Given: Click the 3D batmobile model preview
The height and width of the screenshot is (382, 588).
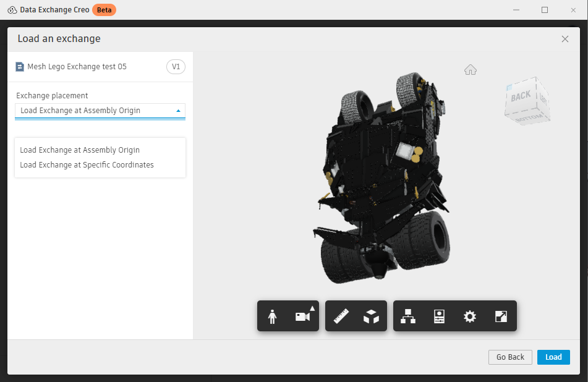Looking at the screenshot, I should click(x=383, y=178).
